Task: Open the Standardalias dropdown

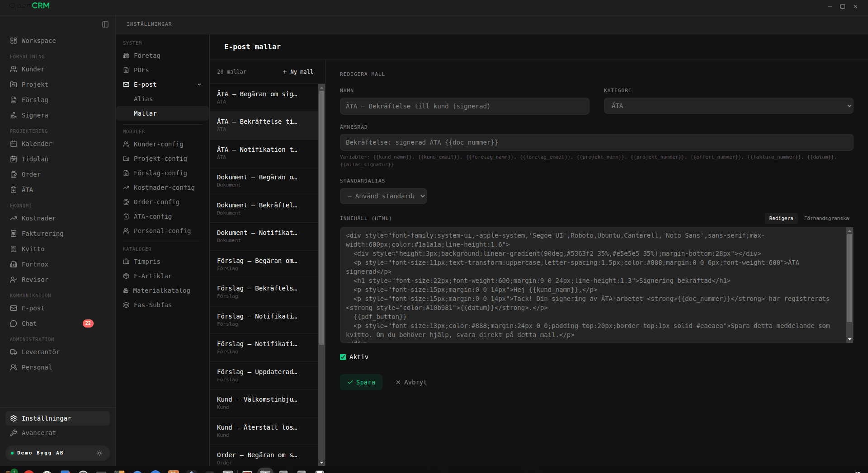Action: click(x=383, y=196)
